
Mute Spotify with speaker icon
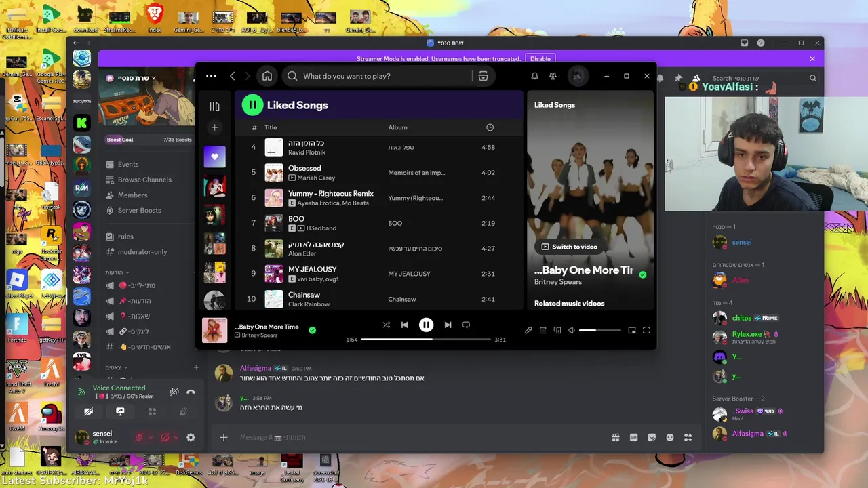click(x=572, y=330)
